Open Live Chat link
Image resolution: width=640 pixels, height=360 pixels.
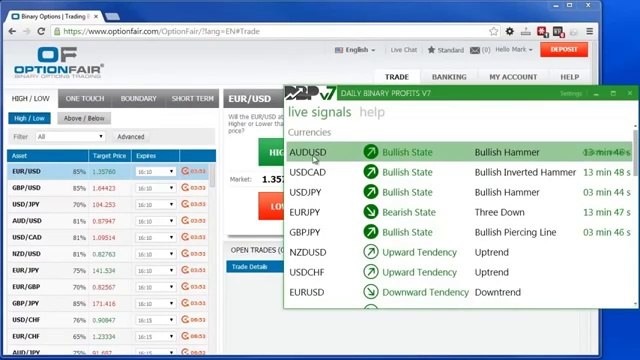click(x=404, y=50)
